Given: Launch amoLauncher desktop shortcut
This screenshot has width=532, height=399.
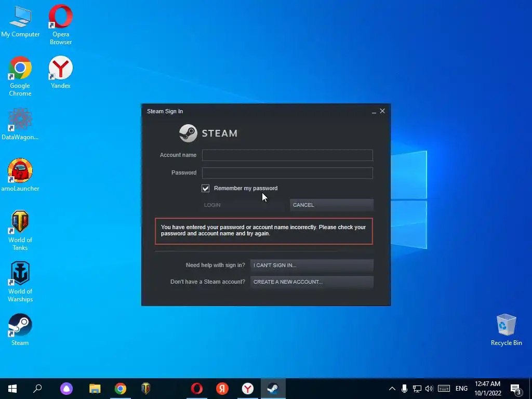Looking at the screenshot, I should click(20, 175).
